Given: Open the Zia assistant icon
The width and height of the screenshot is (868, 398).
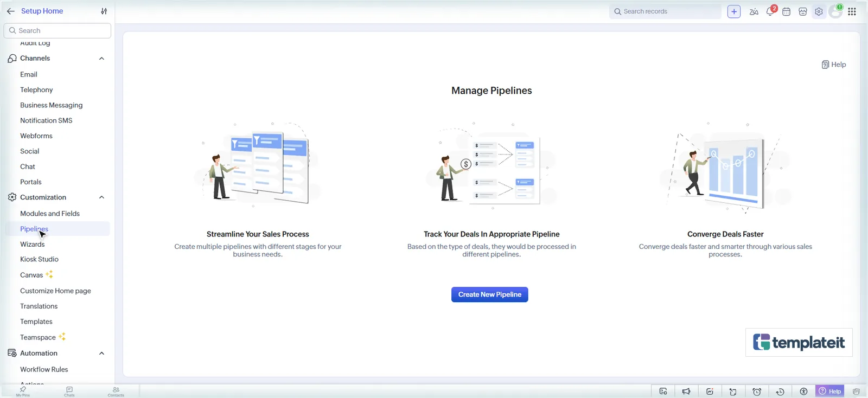Looking at the screenshot, I should pos(754,11).
